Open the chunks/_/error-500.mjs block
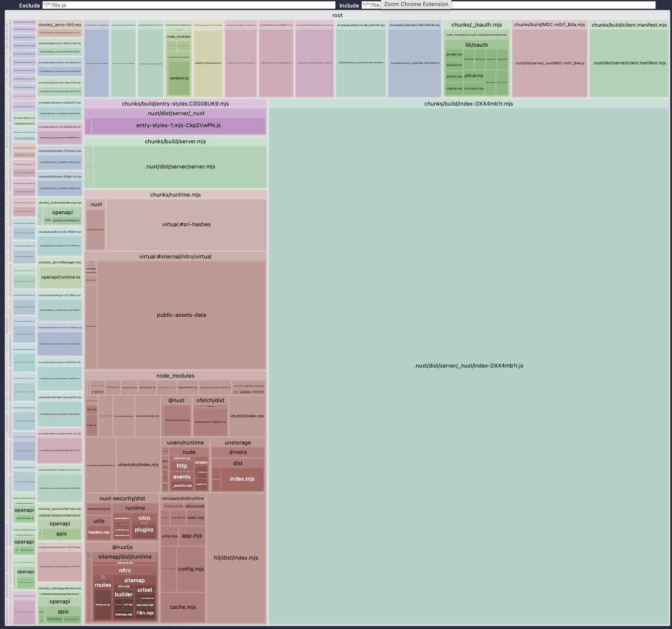This screenshot has height=629, width=672. pos(59,25)
